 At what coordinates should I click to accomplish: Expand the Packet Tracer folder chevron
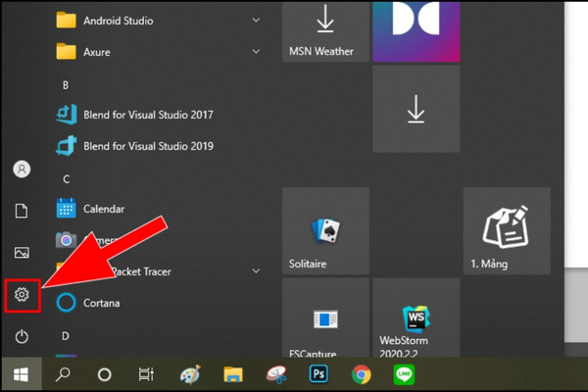[x=256, y=270]
